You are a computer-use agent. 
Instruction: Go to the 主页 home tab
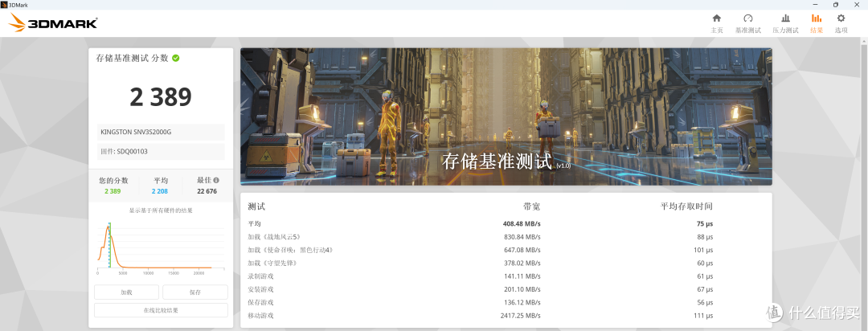[x=717, y=23]
